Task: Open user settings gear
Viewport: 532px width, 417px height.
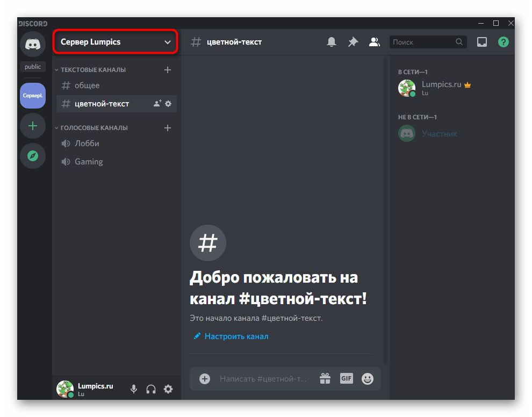Action: [x=168, y=389]
